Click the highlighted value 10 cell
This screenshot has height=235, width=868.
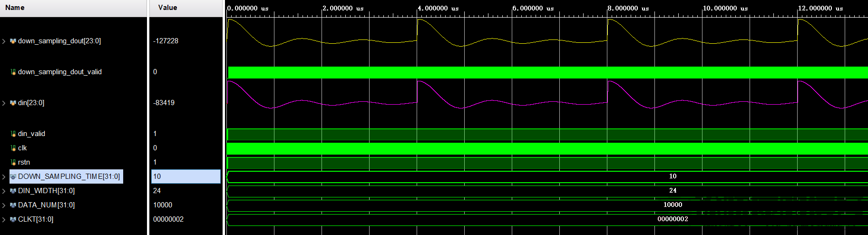point(185,176)
